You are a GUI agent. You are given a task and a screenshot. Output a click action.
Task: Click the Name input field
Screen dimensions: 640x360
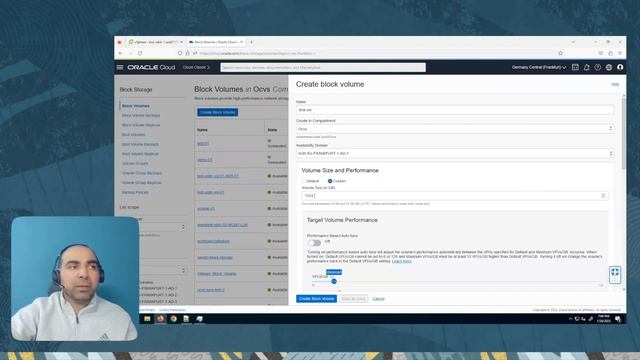tap(455, 110)
